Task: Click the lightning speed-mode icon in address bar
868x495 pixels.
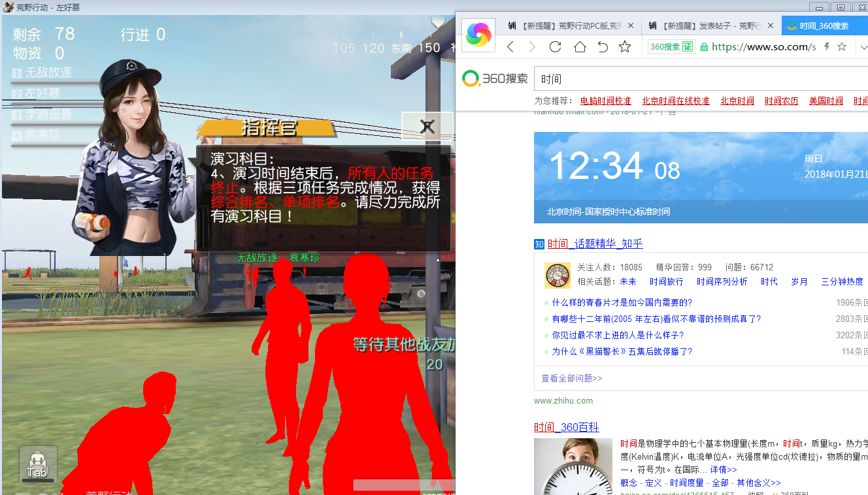Action: (827, 47)
